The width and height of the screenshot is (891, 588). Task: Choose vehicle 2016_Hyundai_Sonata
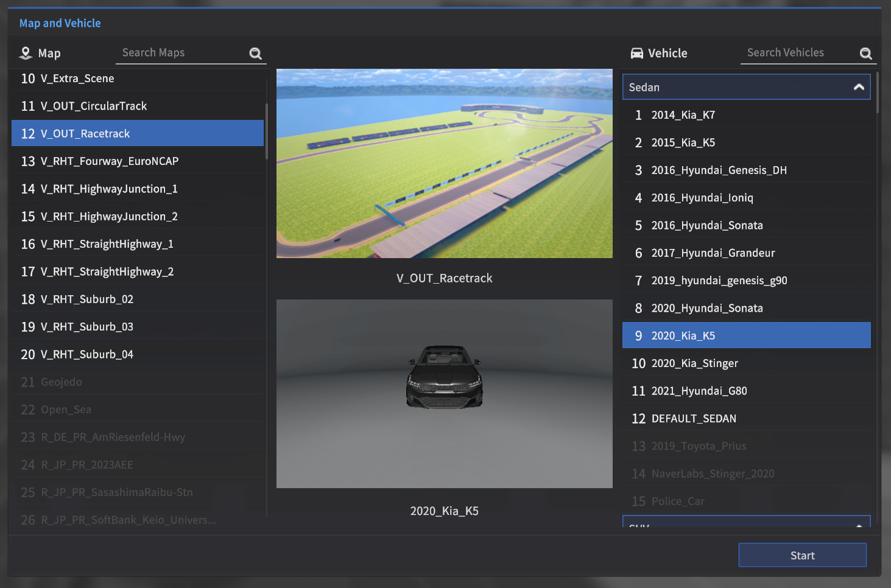746,225
